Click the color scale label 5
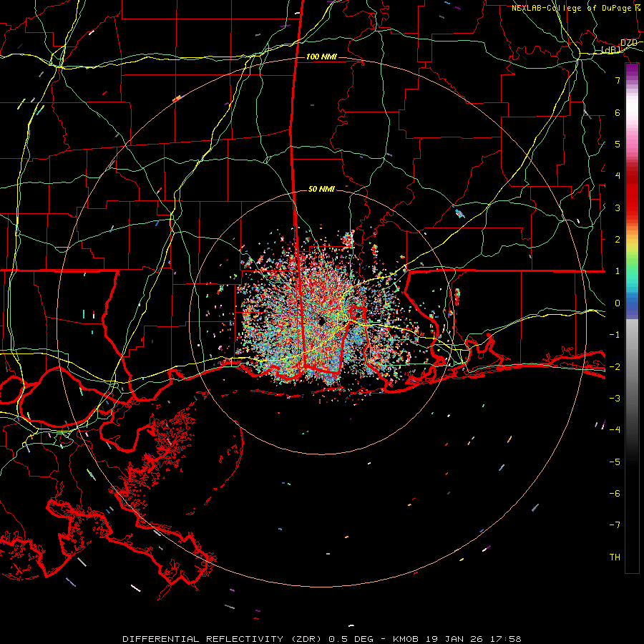This screenshot has width=644, height=644. pos(618,144)
